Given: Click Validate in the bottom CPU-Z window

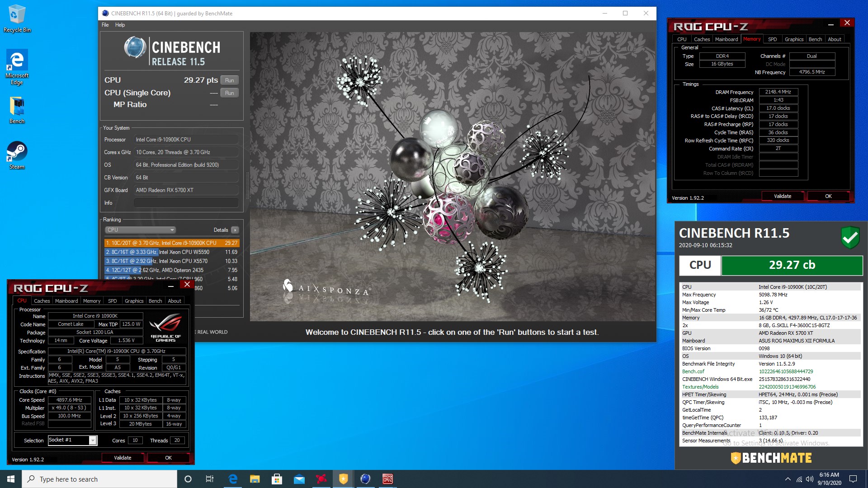Looking at the screenshot, I should coord(123,458).
